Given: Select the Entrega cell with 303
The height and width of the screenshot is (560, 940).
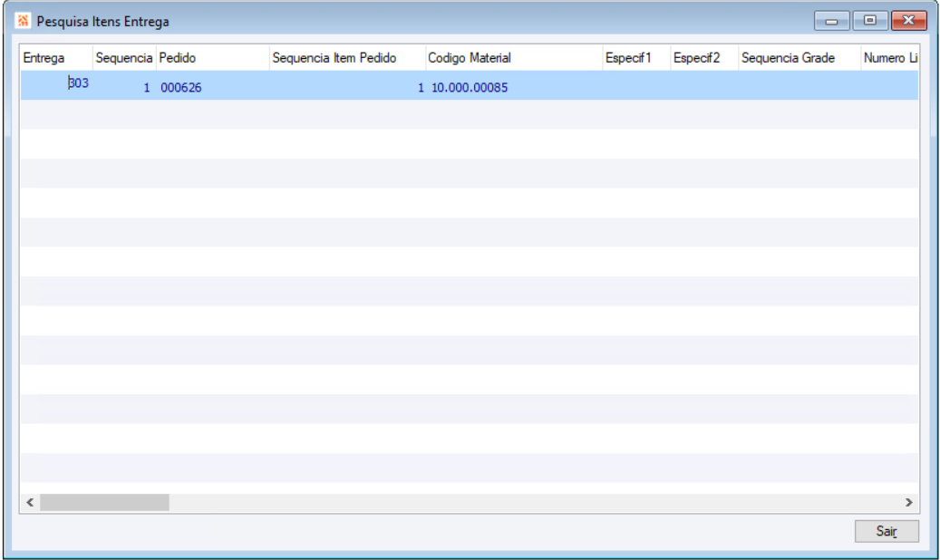Looking at the screenshot, I should point(56,83).
